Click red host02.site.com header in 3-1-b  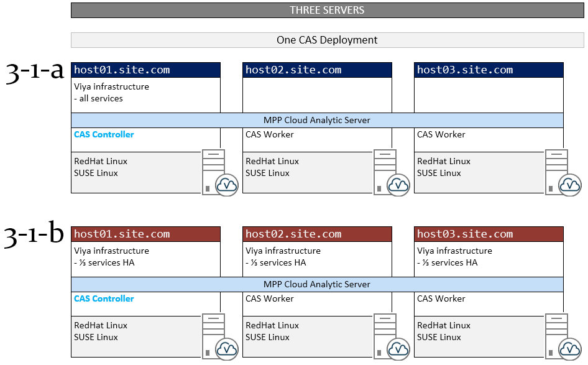(x=317, y=234)
